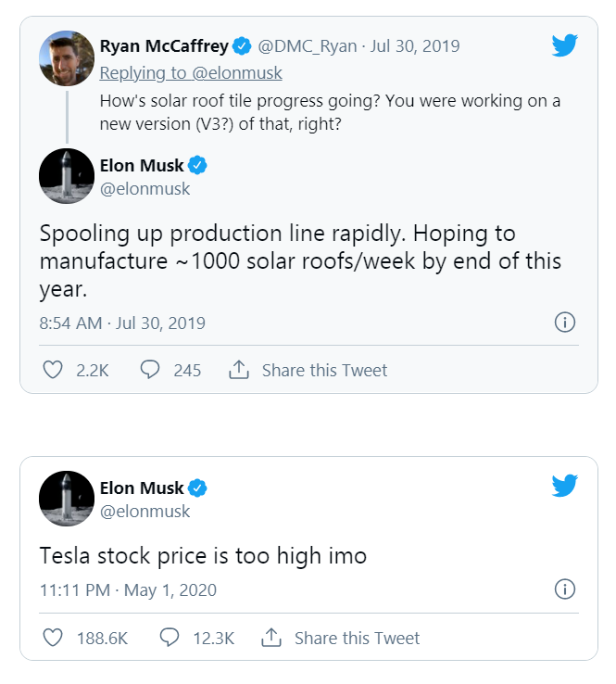Click Twitter bird logo in first tweet

point(564,45)
